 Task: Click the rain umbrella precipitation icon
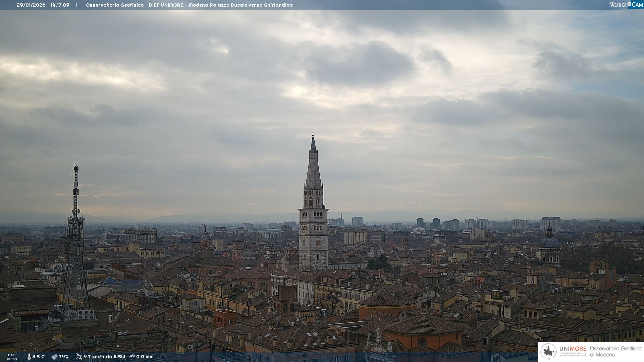[x=132, y=357]
